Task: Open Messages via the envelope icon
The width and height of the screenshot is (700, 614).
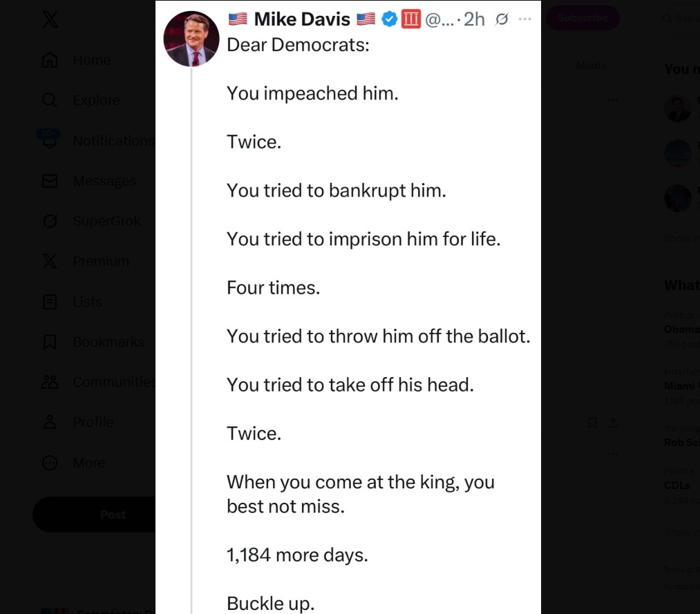Action: click(x=50, y=181)
